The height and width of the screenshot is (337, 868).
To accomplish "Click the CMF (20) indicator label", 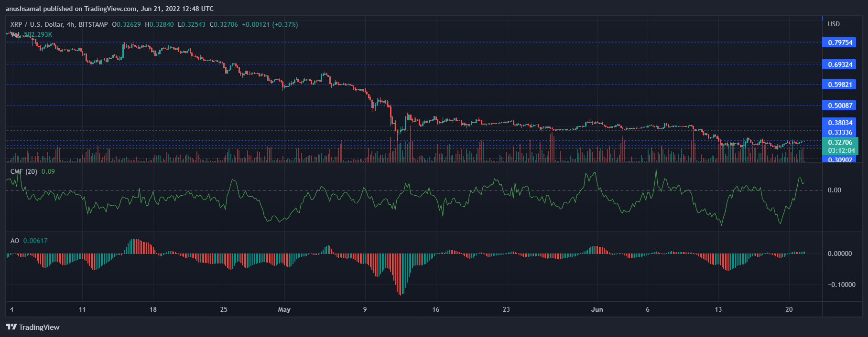I will coord(24,171).
